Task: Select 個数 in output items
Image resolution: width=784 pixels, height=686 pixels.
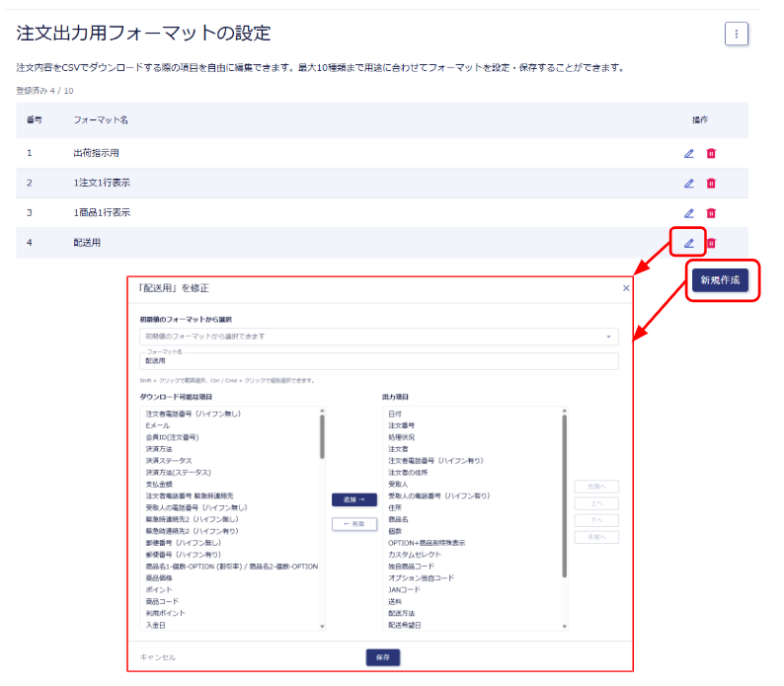Action: tap(395, 531)
